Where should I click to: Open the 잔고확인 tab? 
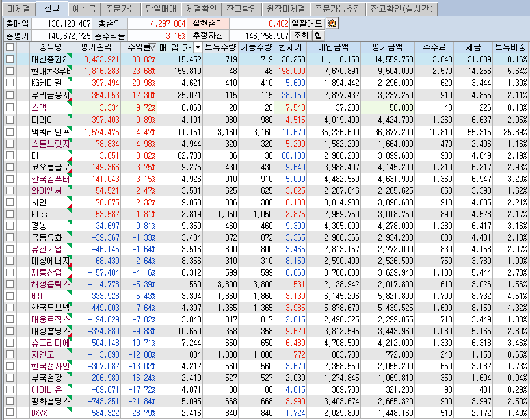pos(241,8)
